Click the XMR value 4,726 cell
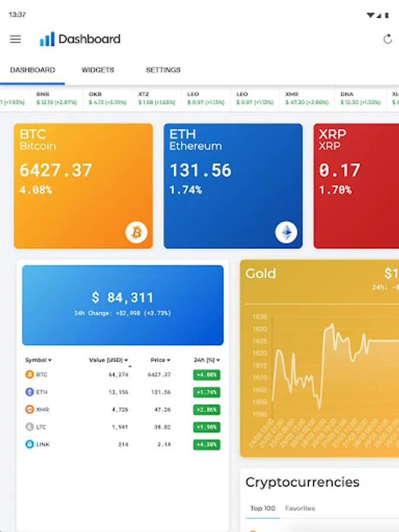 [120, 410]
